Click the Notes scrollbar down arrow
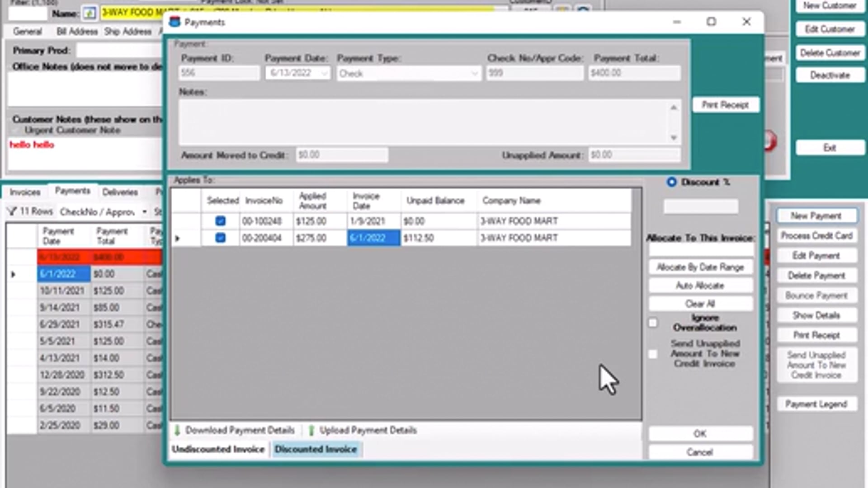Screen dimensions: 868x488 (674, 137)
